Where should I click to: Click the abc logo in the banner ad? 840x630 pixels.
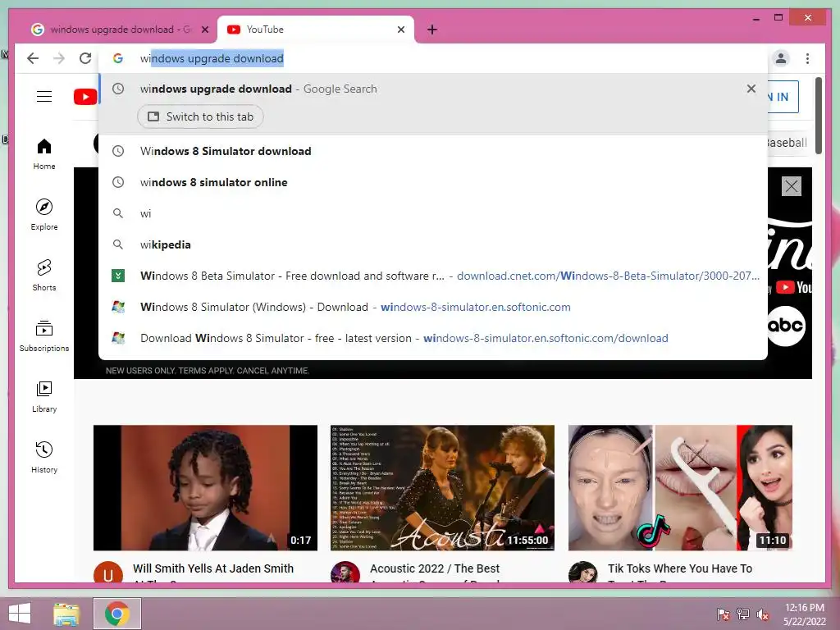coord(785,326)
